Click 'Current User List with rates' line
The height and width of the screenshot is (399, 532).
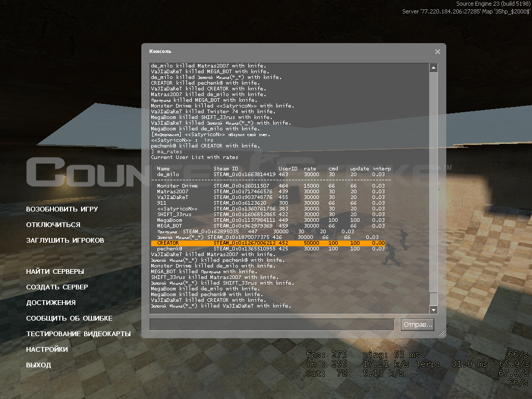coord(194,157)
